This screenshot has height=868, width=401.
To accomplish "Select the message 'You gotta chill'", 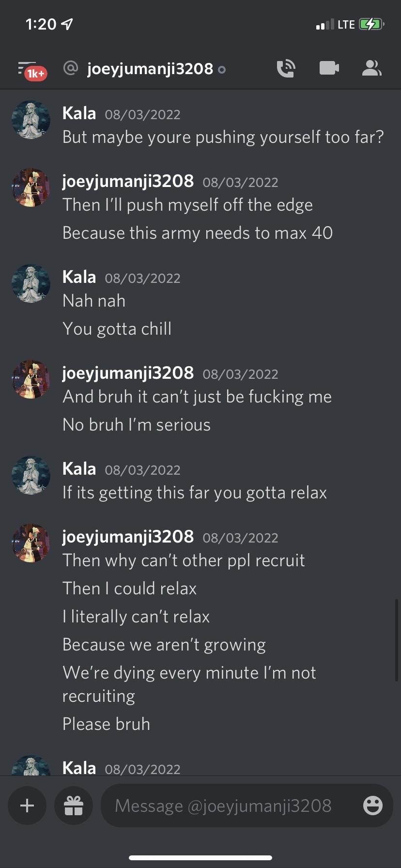I will pos(117,329).
